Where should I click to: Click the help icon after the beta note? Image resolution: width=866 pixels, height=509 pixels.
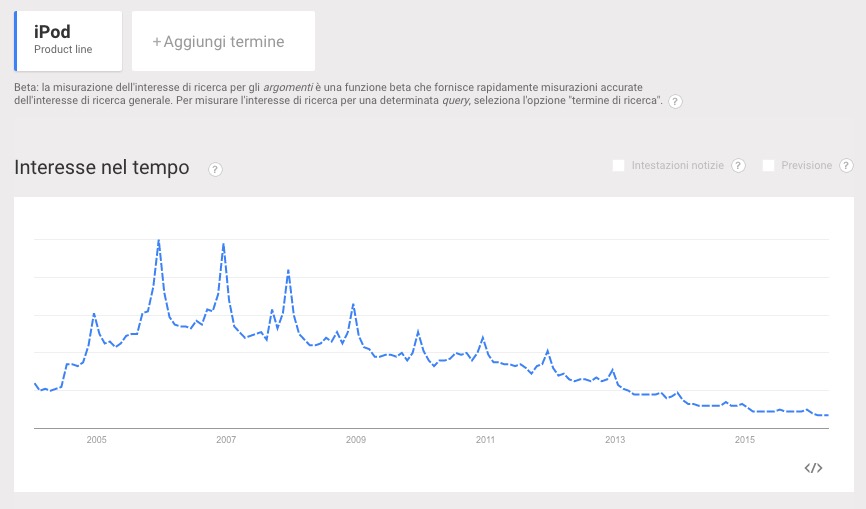(x=676, y=102)
